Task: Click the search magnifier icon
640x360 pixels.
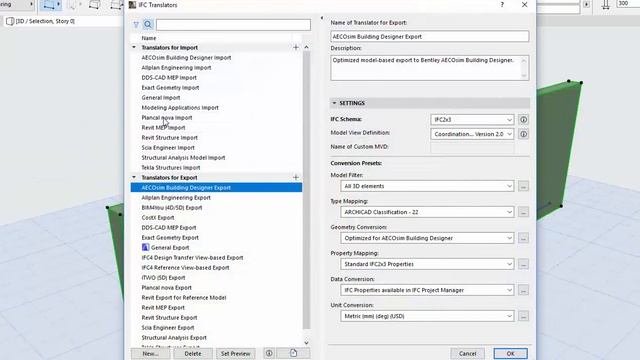Action: pyautogui.click(x=148, y=25)
